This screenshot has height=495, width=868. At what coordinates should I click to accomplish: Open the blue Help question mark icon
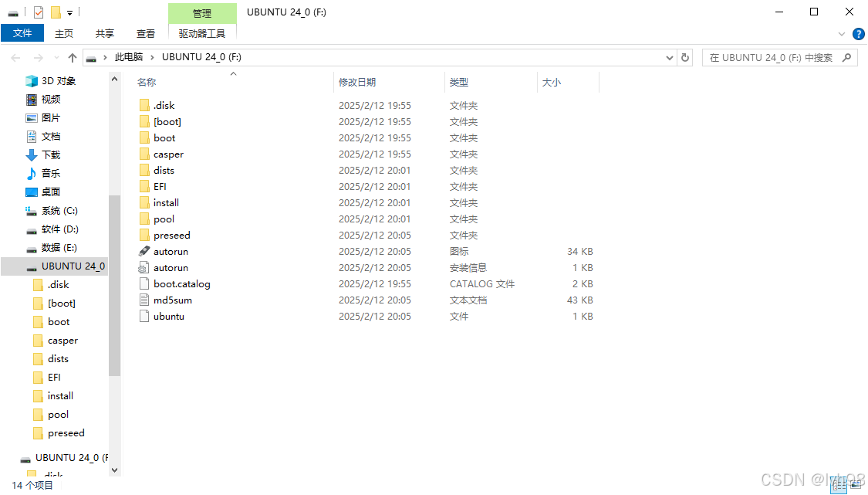859,34
